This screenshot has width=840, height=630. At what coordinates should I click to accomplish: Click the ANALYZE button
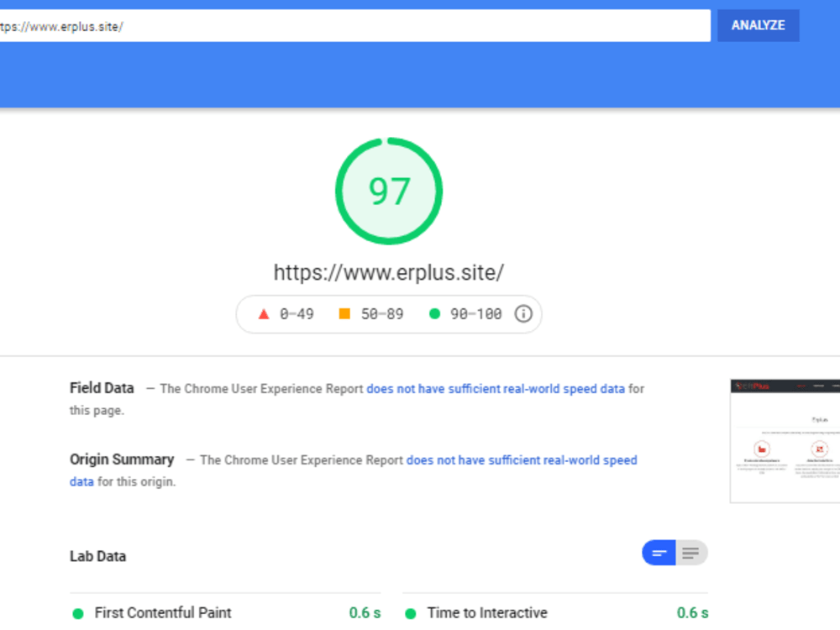[x=758, y=25]
